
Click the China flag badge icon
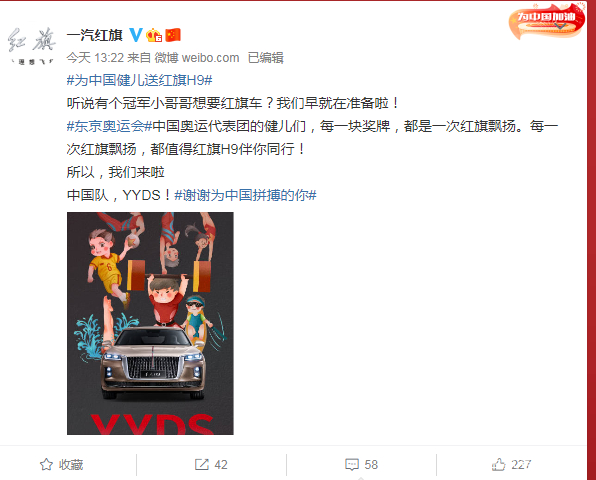173,35
